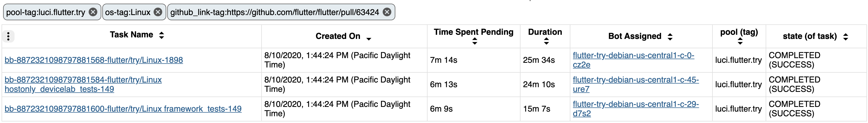Remove the github_link-tag filter chip
Image resolution: width=868 pixels, height=123 pixels.
click(x=387, y=12)
